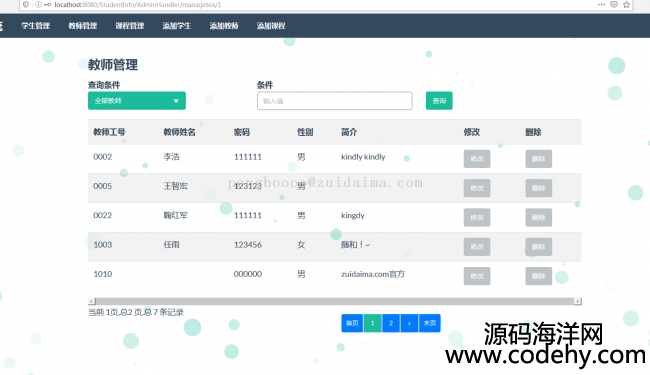Click the green 查询 search button

pyautogui.click(x=439, y=101)
